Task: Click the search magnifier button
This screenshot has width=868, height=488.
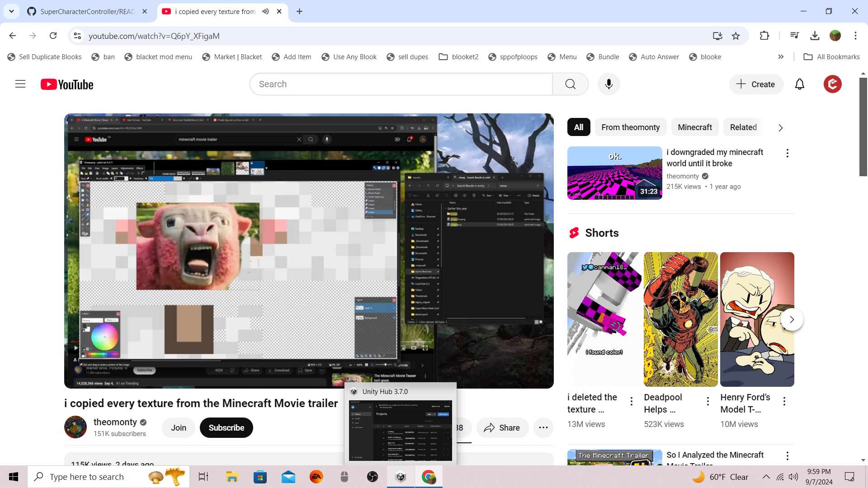Action: (x=570, y=84)
